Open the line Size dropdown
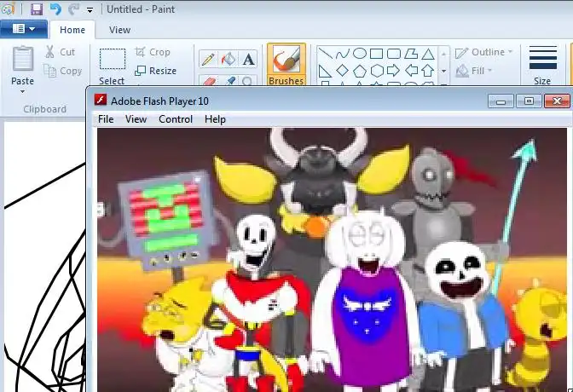573x392 pixels. click(x=542, y=66)
